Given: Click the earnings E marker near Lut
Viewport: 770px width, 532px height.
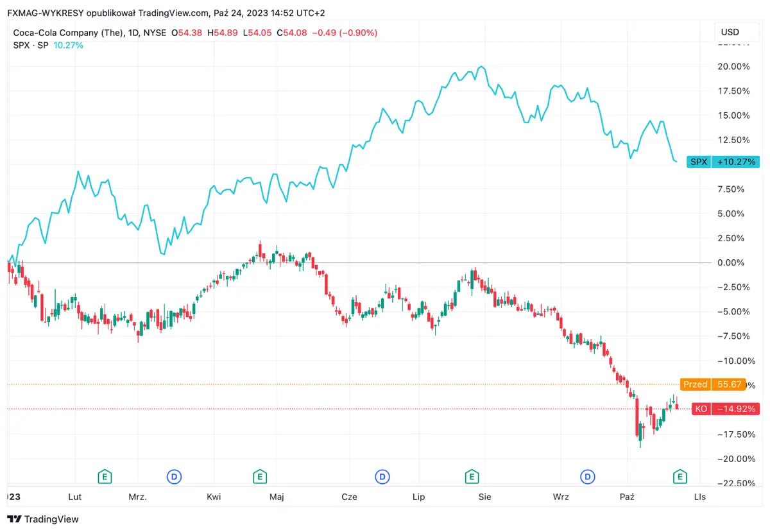Looking at the screenshot, I should pyautogui.click(x=104, y=477).
